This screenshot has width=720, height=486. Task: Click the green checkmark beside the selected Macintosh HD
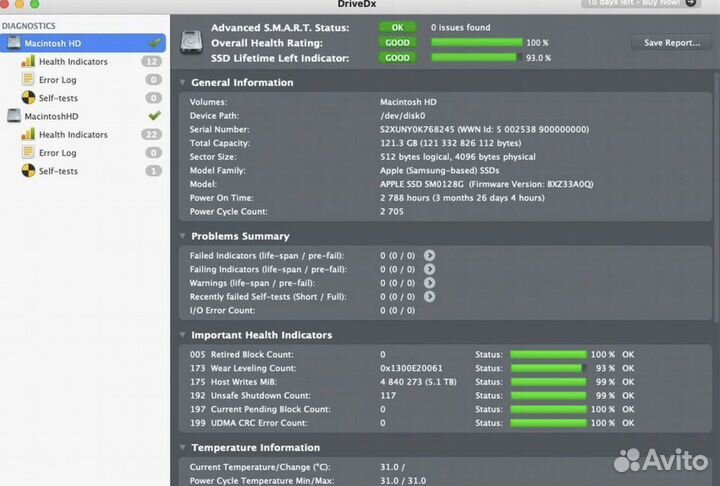coord(155,43)
